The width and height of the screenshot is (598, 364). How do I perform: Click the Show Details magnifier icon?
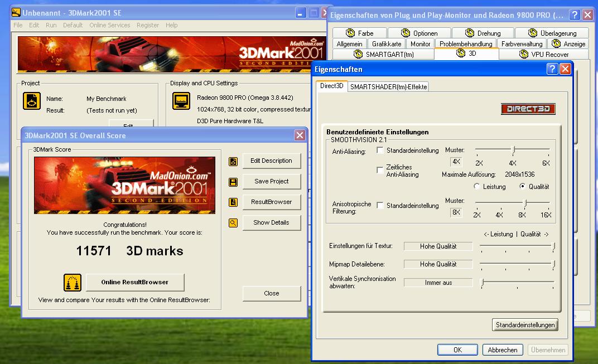point(233,222)
